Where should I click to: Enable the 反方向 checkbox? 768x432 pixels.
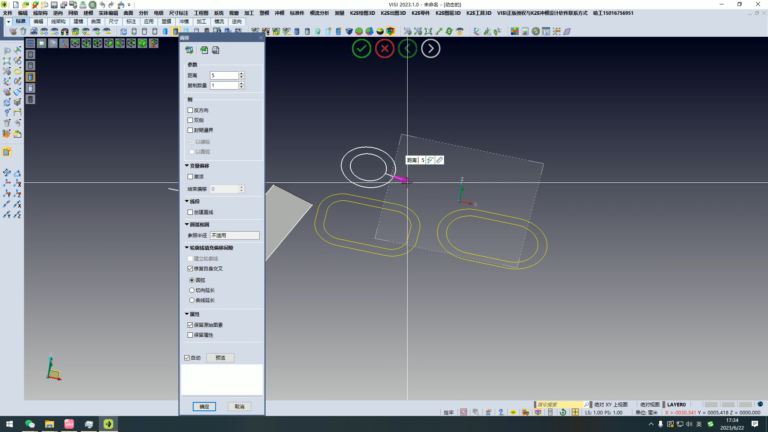click(190, 110)
